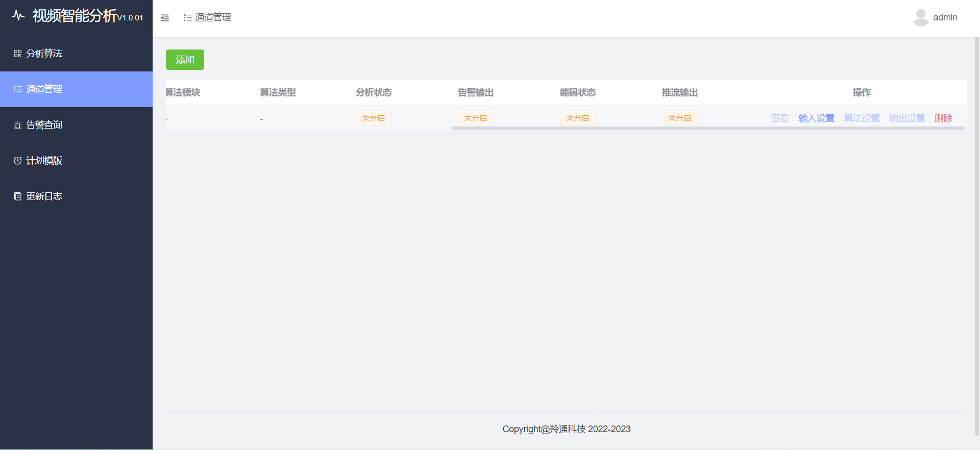This screenshot has width=980, height=450.
Task: Click the admin avatar icon
Action: [921, 17]
